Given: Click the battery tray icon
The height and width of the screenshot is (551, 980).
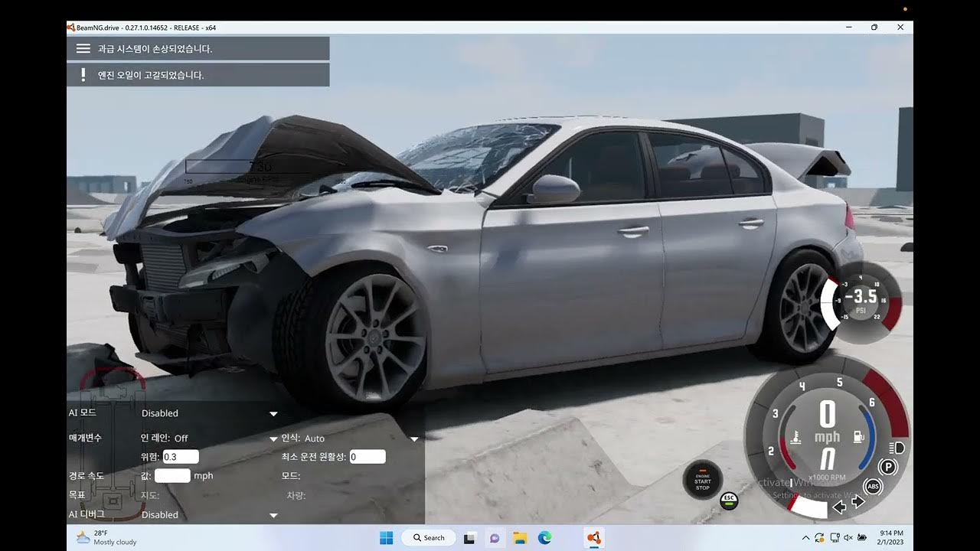Looking at the screenshot, I should [x=863, y=538].
